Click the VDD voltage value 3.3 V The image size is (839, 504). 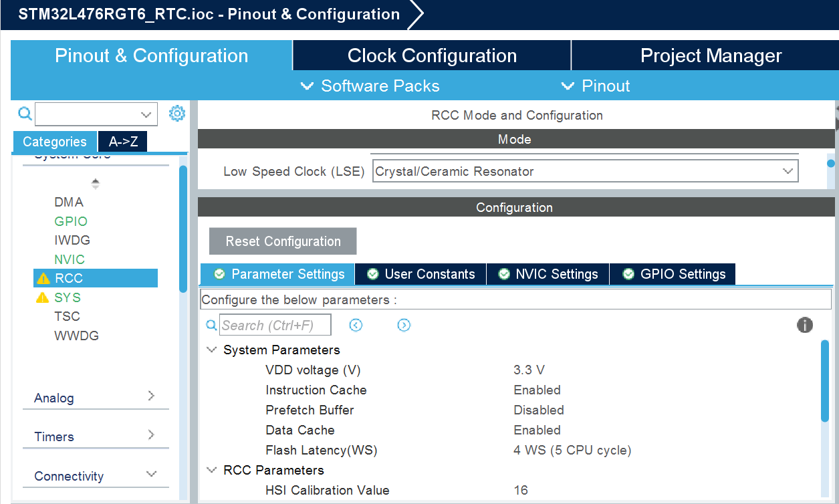(529, 370)
